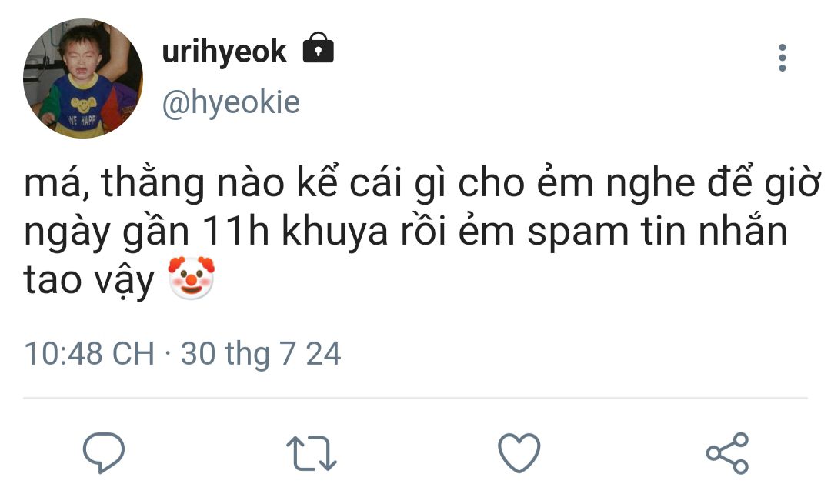
Task: Click the clown face emoji in the tweet
Action: tap(191, 278)
